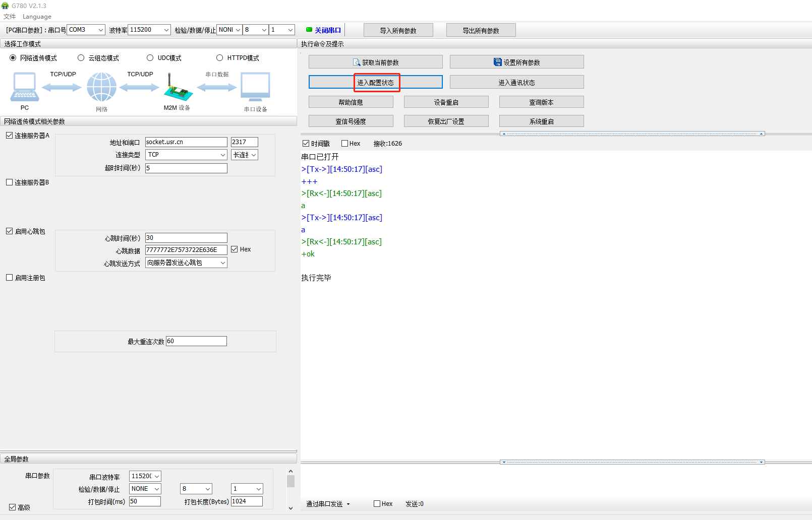This screenshot has height=520, width=812.
Task: Open the Language menu
Action: pyautogui.click(x=37, y=17)
